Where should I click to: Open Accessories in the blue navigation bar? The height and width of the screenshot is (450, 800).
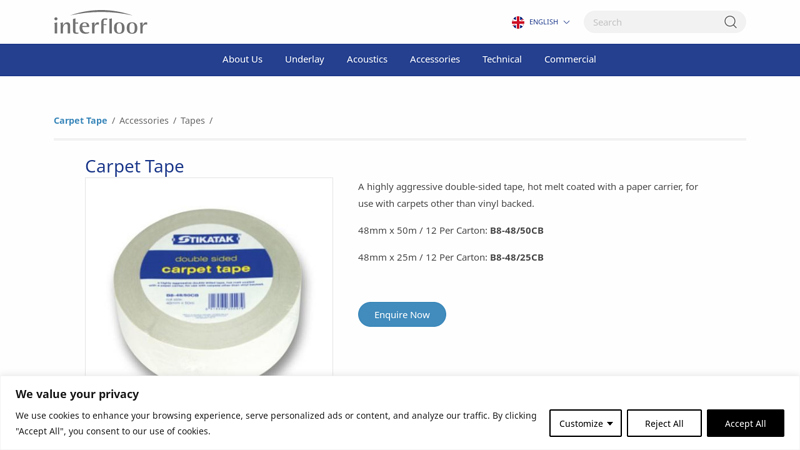coord(434,59)
